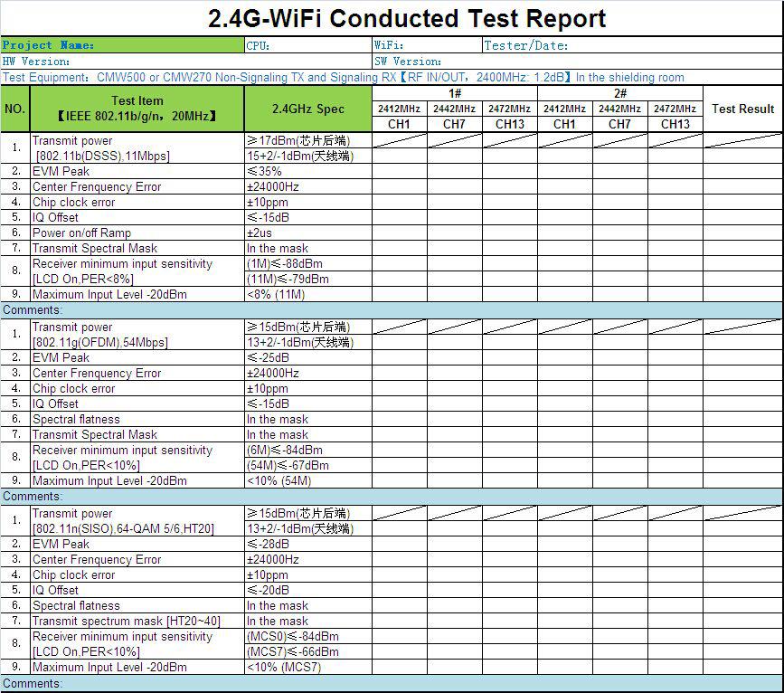Select the <10% (MCS7) spec cell
Screen dimensions: 784x693
(308, 667)
